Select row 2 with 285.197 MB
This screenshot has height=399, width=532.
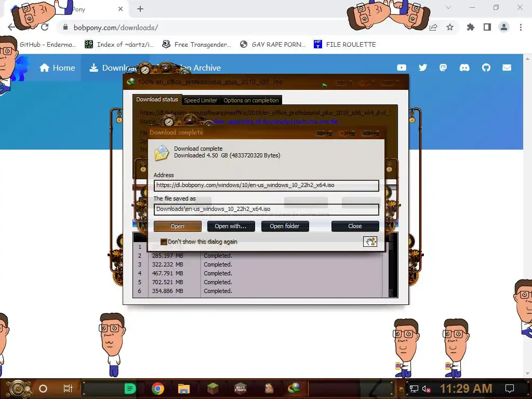point(258,256)
